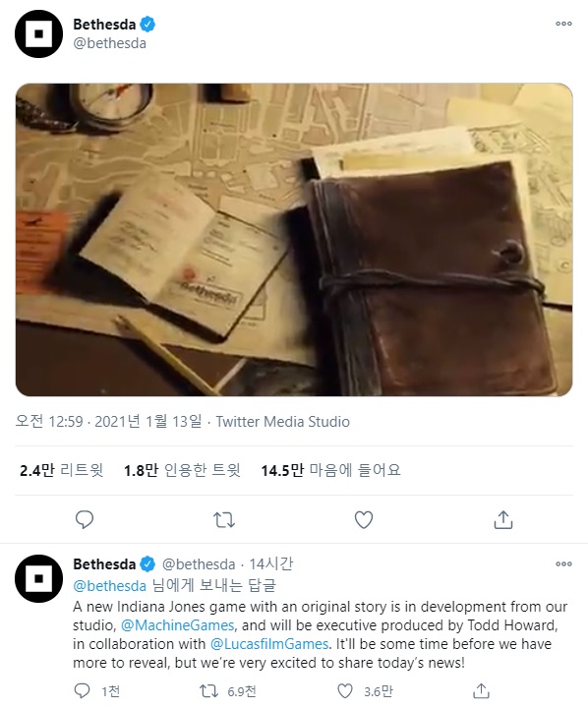
Task: Click the @bethesda reply-to handle link
Action: click(110, 585)
